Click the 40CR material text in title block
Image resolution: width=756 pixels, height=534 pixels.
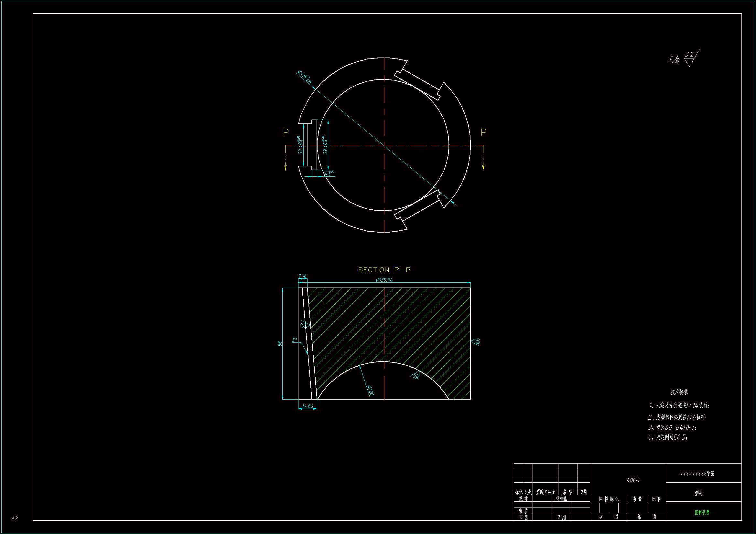tap(633, 480)
